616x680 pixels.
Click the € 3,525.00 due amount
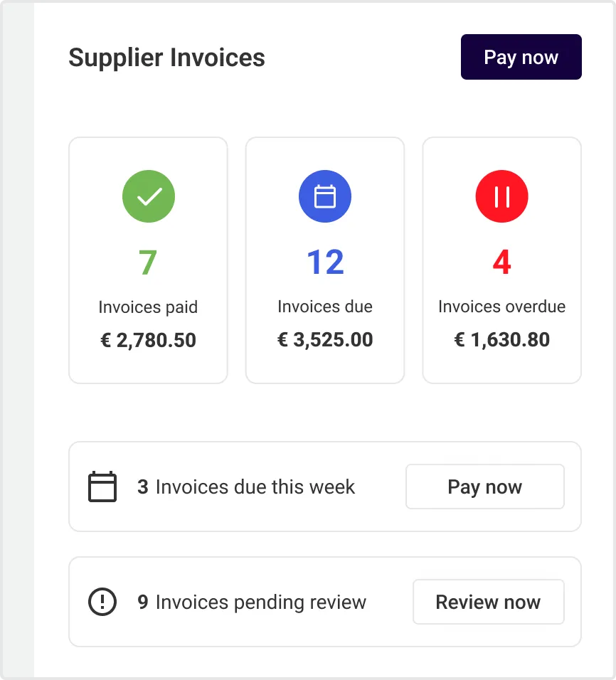tap(325, 339)
